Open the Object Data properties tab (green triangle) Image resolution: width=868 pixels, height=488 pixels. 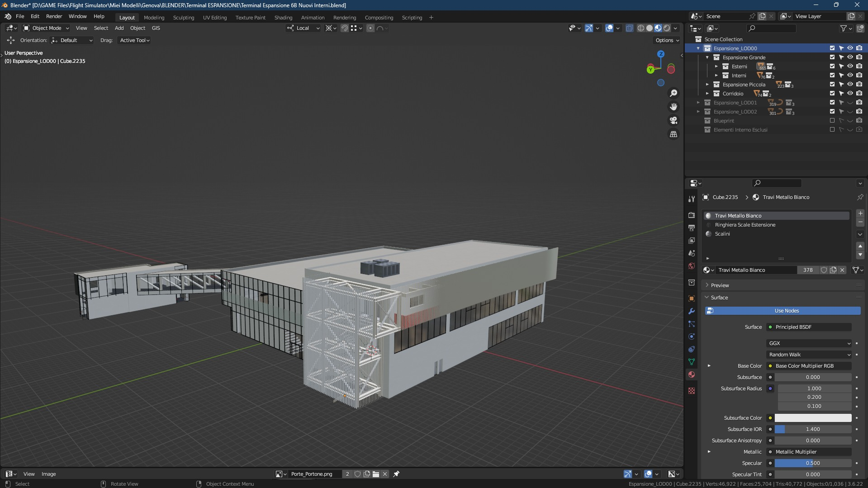point(691,362)
